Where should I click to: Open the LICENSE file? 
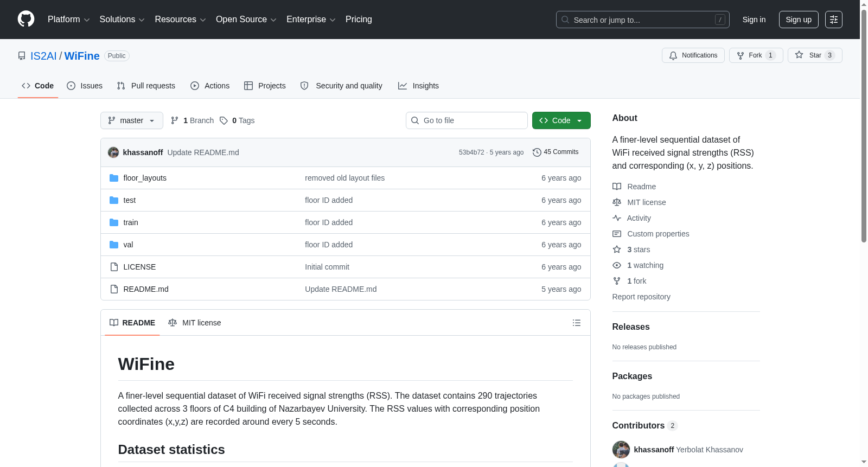pyautogui.click(x=139, y=267)
